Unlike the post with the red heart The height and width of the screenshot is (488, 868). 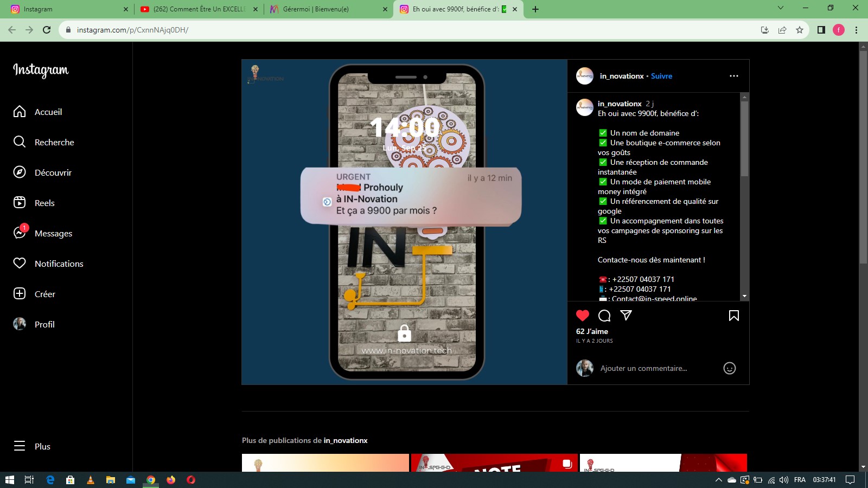coord(583,316)
